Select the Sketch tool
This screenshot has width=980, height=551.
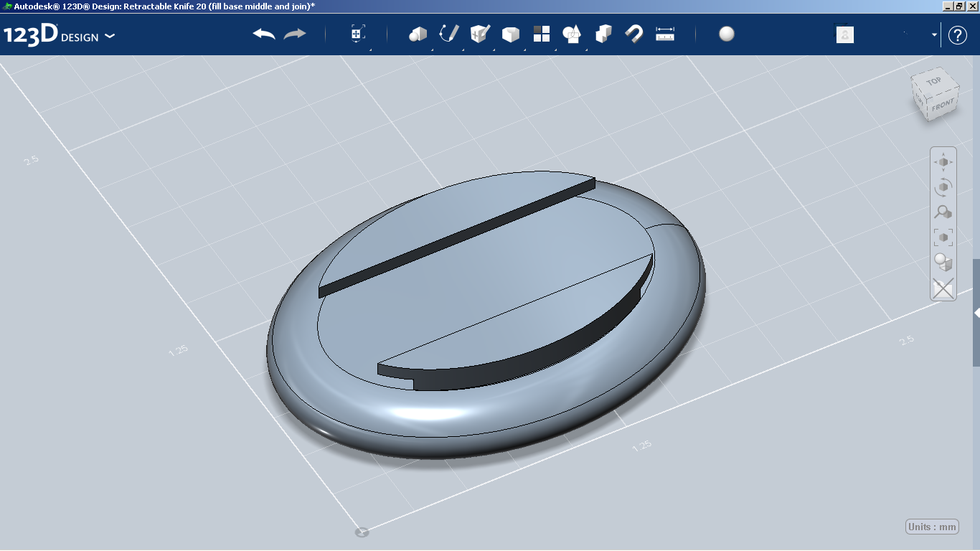point(448,34)
